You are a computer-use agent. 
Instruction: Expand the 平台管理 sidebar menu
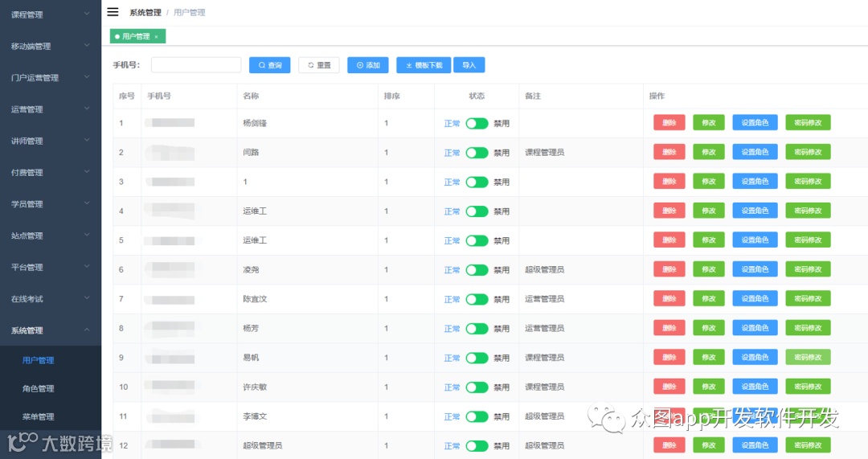[x=51, y=267]
